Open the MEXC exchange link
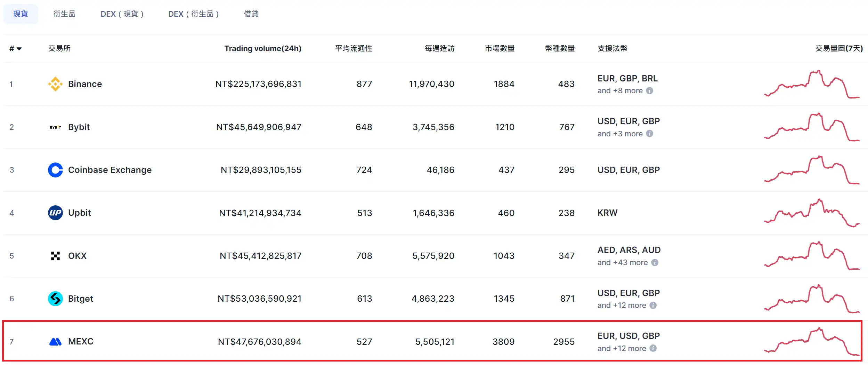 81,341
